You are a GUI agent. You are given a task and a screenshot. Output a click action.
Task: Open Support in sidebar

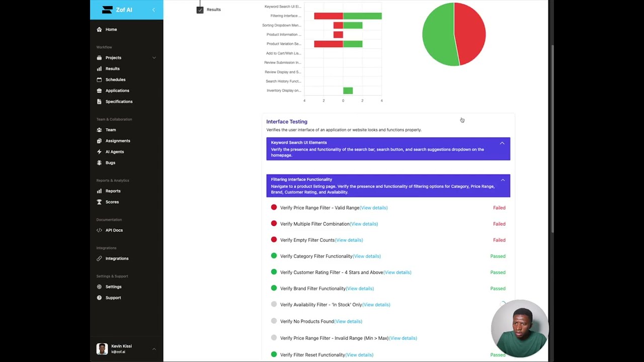click(113, 298)
